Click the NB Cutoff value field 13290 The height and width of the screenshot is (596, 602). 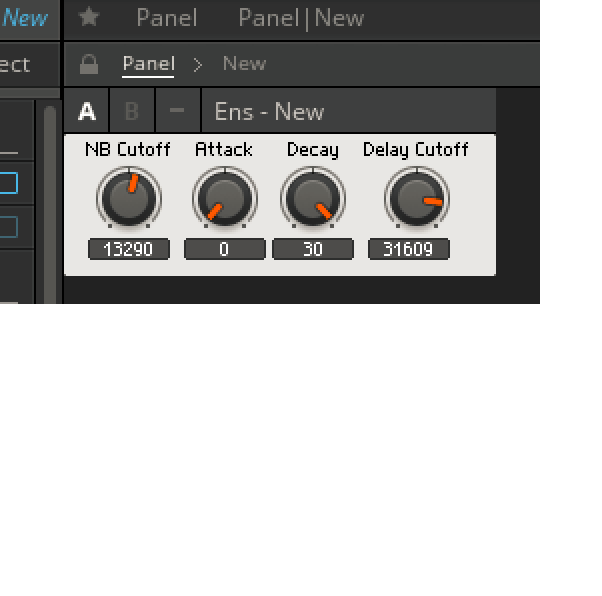(x=129, y=249)
